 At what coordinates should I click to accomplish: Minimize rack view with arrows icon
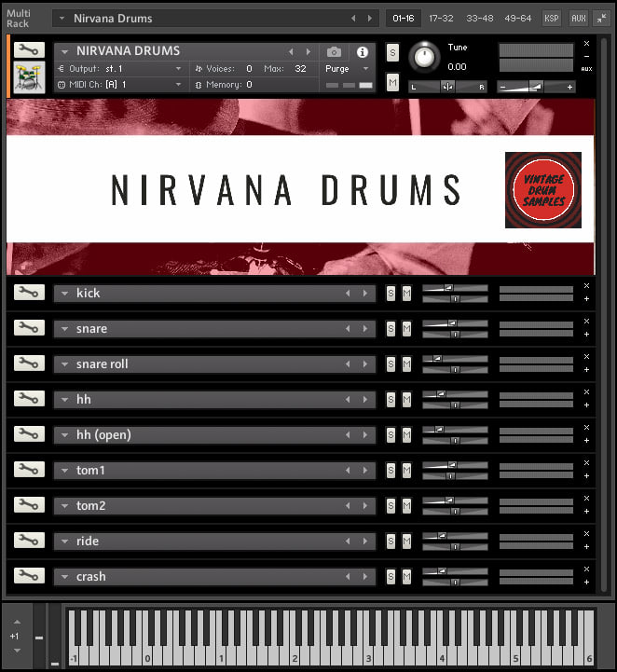(x=601, y=19)
